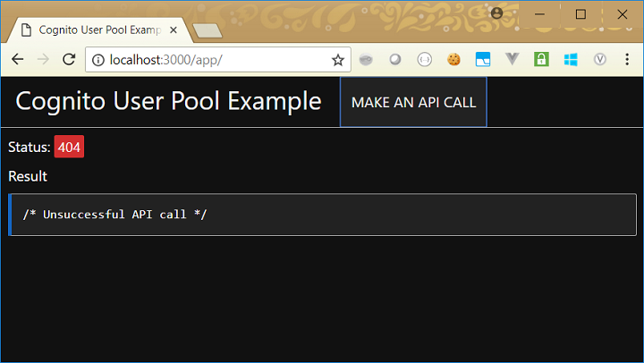Reload the current page

[x=68, y=60]
